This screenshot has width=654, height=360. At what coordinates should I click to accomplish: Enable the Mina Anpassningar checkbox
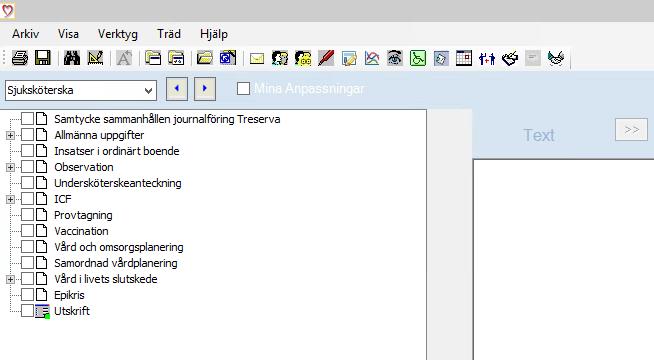coord(243,88)
